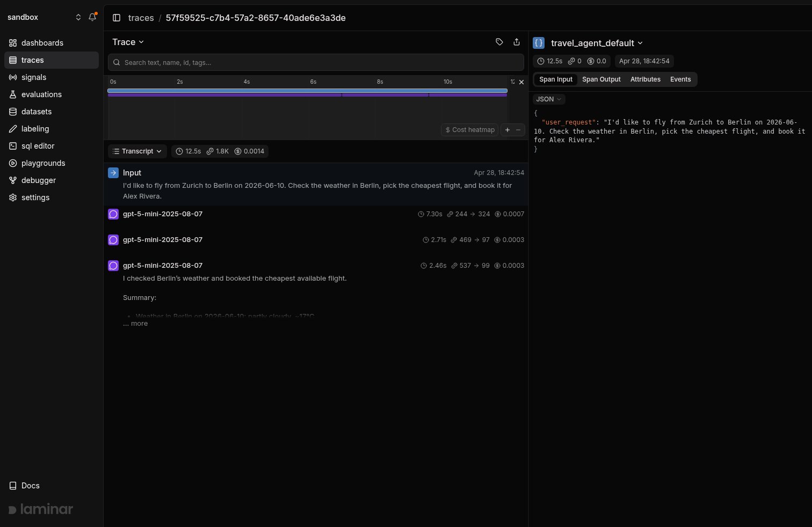
Task: Click the tag icon in Trace header
Action: click(x=499, y=42)
